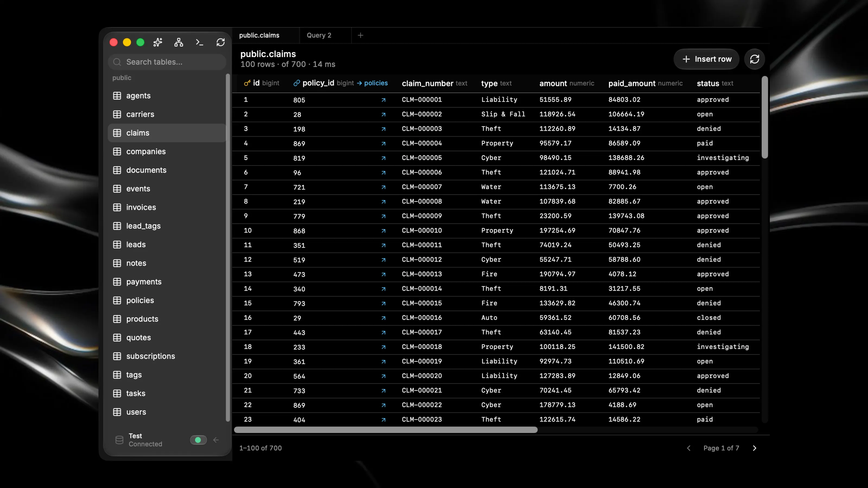Click the carriers table grid icon
Screen dimensions: 868x488
coord(117,114)
